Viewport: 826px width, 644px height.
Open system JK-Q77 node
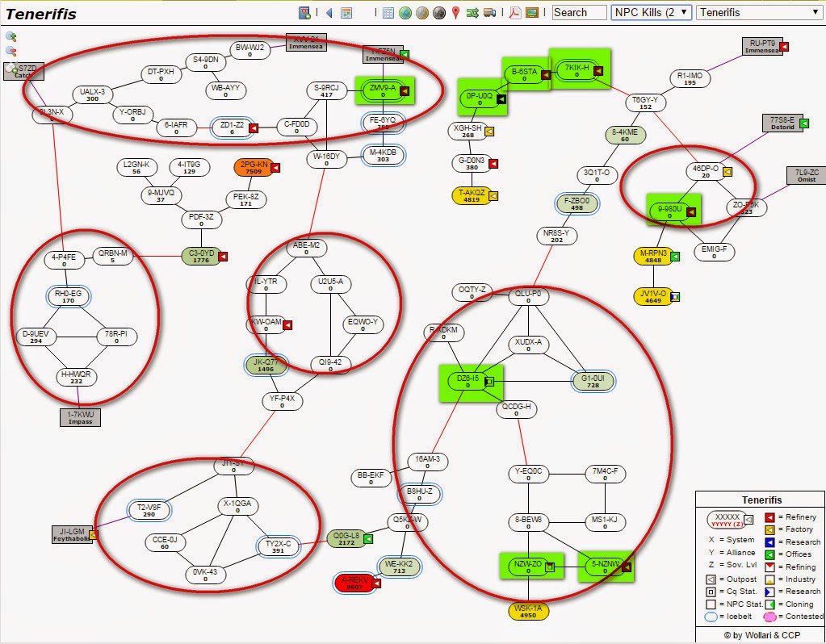(x=266, y=366)
